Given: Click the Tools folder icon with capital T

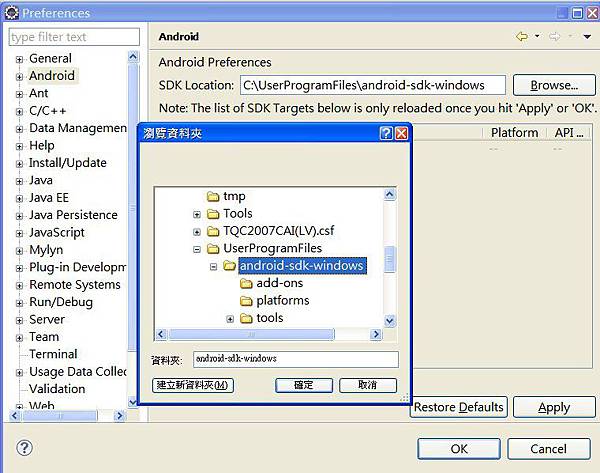Looking at the screenshot, I should click(x=213, y=214).
